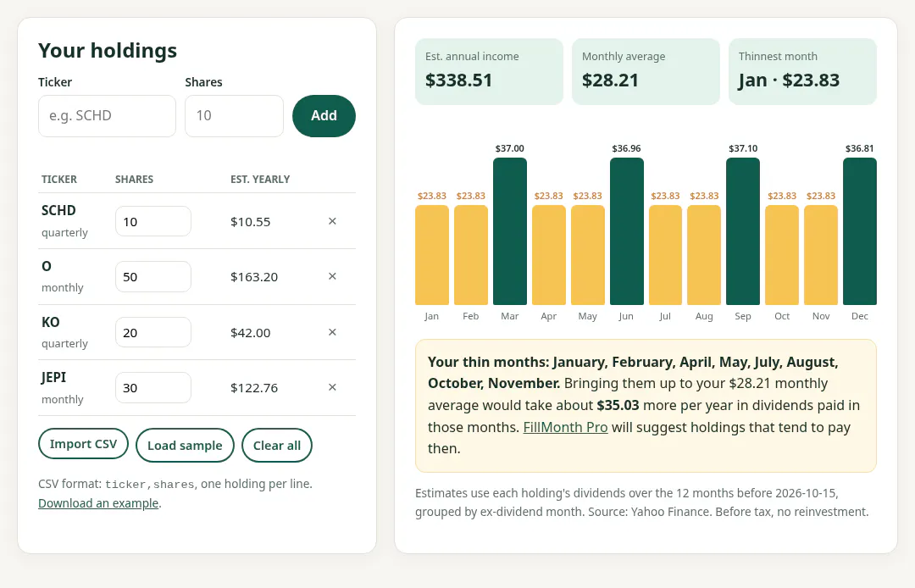Click the Thinnest month Jan card
Screen dimensions: 915x588
pyautogui.click(x=802, y=72)
